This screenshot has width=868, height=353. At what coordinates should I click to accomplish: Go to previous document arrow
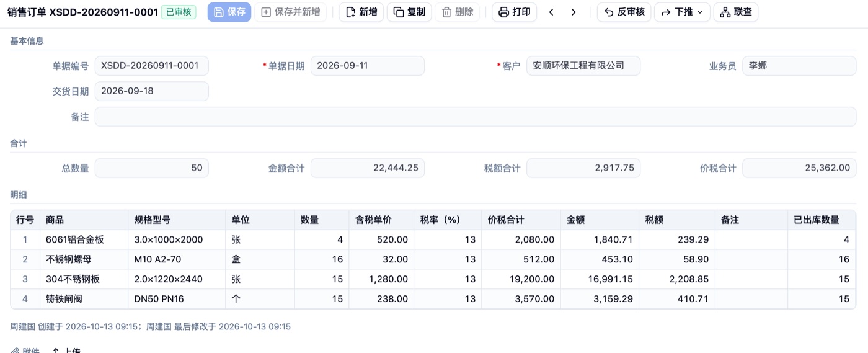pos(551,12)
